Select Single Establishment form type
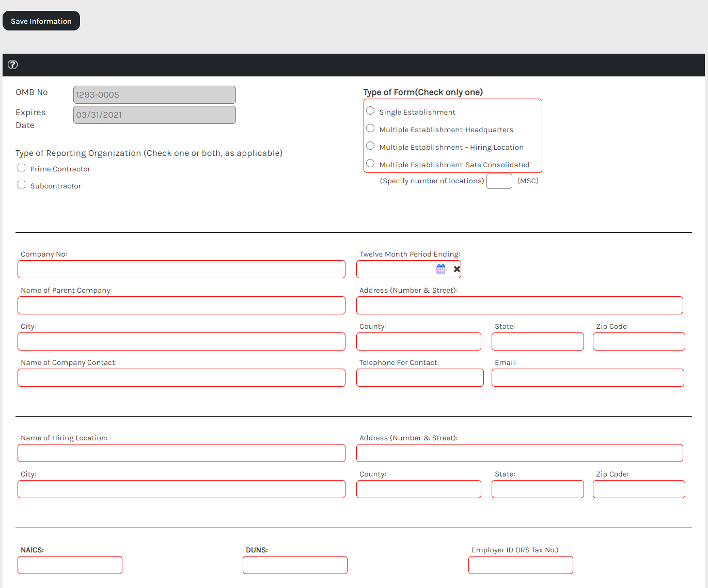 (370, 111)
